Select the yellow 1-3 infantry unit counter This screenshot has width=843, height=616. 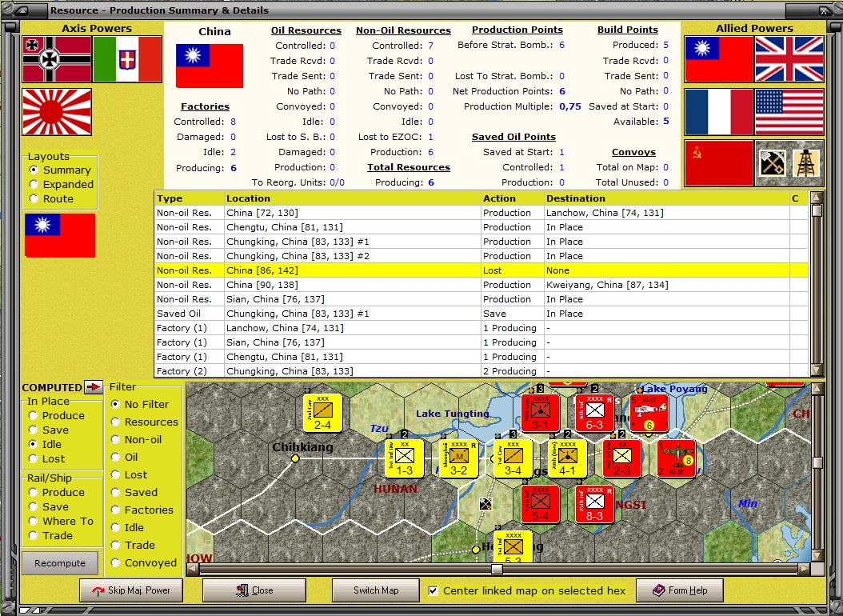tap(404, 458)
